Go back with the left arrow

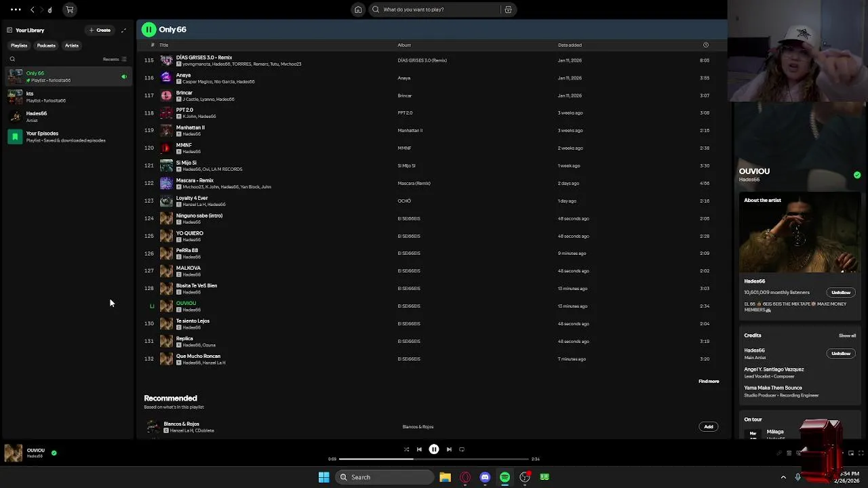click(x=32, y=9)
